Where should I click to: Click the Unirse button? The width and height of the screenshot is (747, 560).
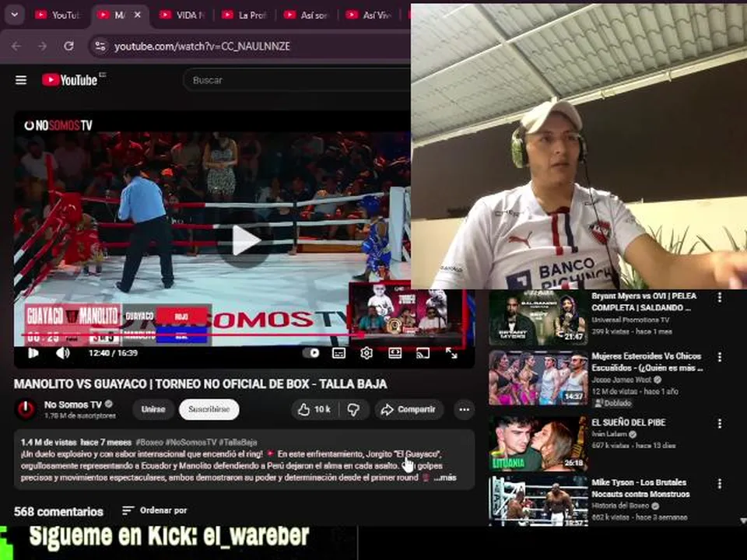pyautogui.click(x=153, y=409)
